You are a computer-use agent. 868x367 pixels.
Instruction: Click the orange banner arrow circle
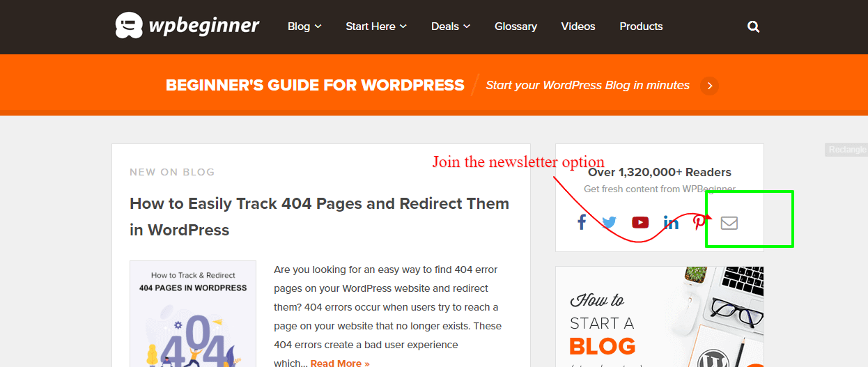click(709, 86)
